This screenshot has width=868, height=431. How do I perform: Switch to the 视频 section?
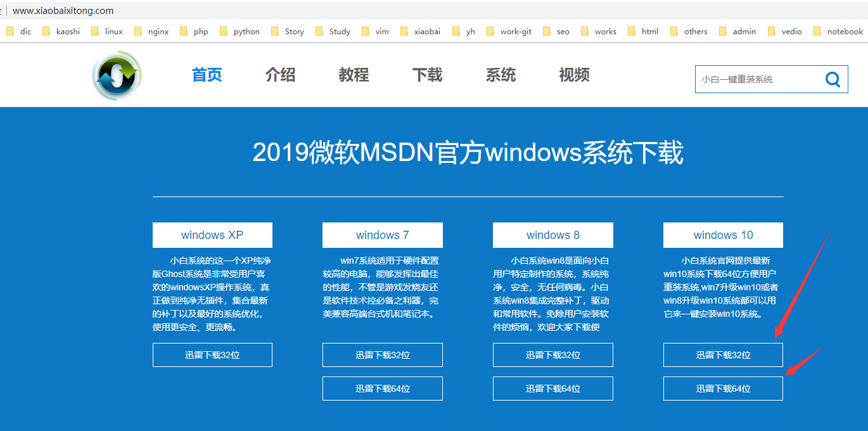[574, 75]
